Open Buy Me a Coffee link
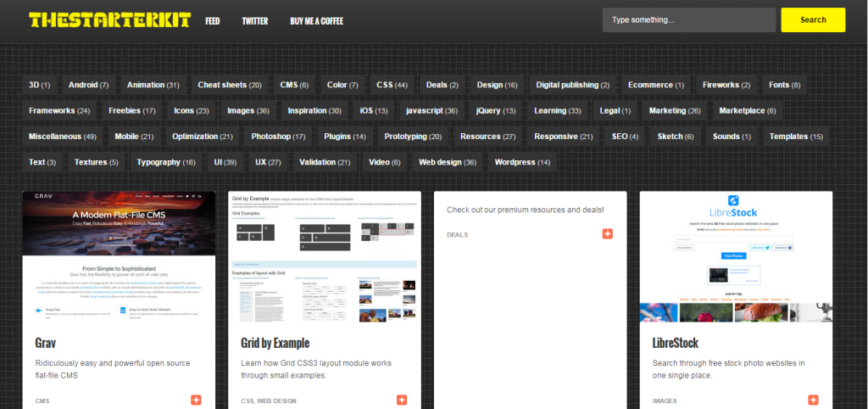The height and width of the screenshot is (409, 868). 316,20
